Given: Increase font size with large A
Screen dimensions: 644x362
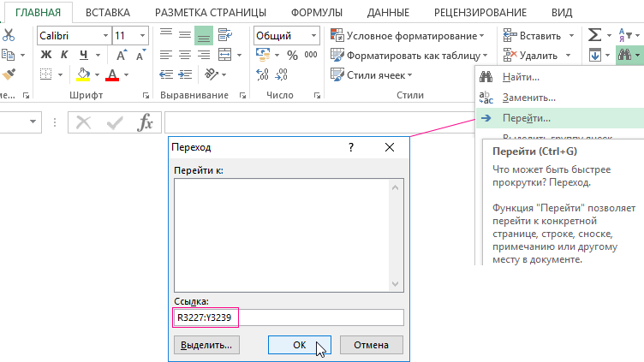Looking at the screenshot, I should pyautogui.click(x=122, y=55).
